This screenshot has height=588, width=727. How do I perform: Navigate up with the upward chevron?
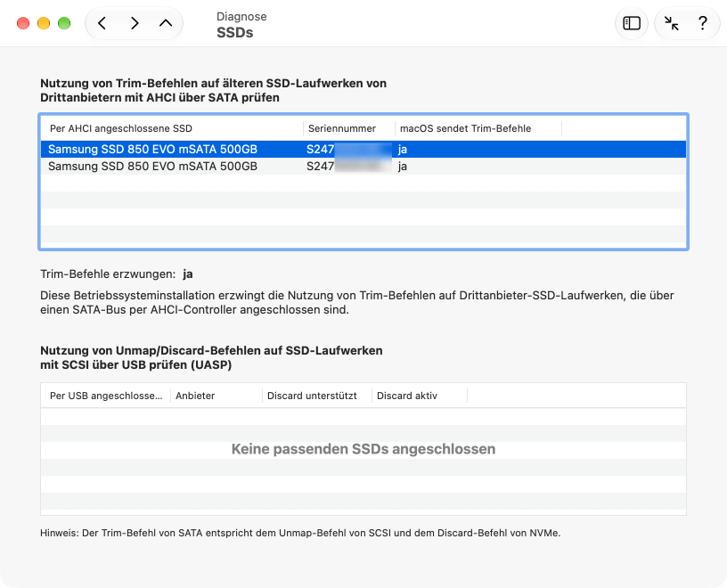coord(166,23)
